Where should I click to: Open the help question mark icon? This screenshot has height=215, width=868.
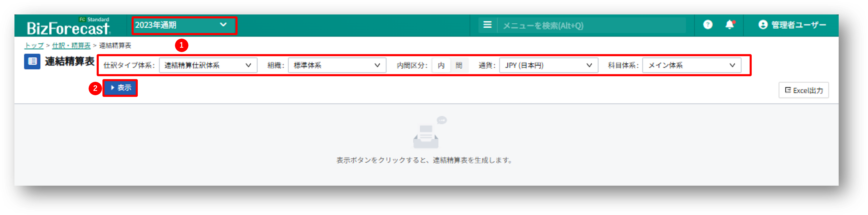pyautogui.click(x=708, y=25)
